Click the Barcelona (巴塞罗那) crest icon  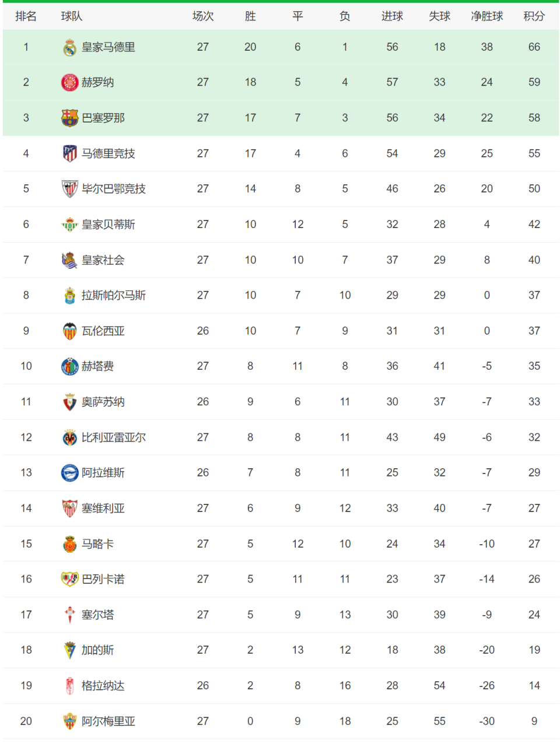(69, 118)
